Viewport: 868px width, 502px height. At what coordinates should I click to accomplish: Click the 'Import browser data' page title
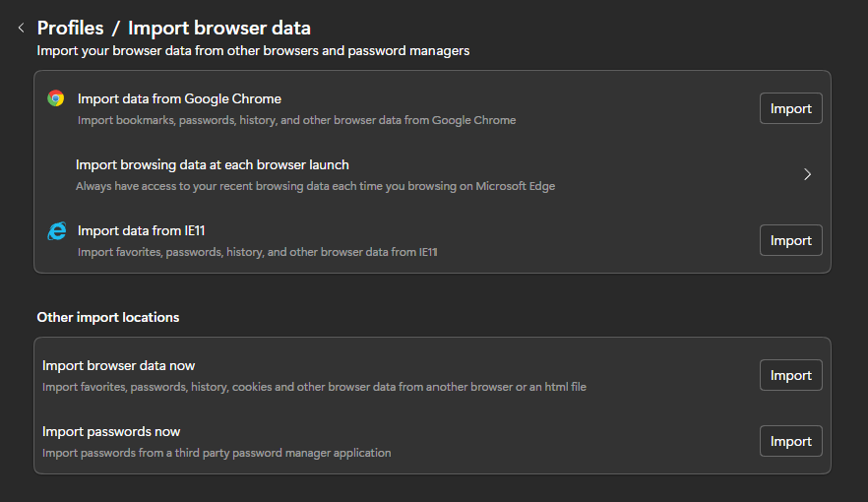(218, 29)
